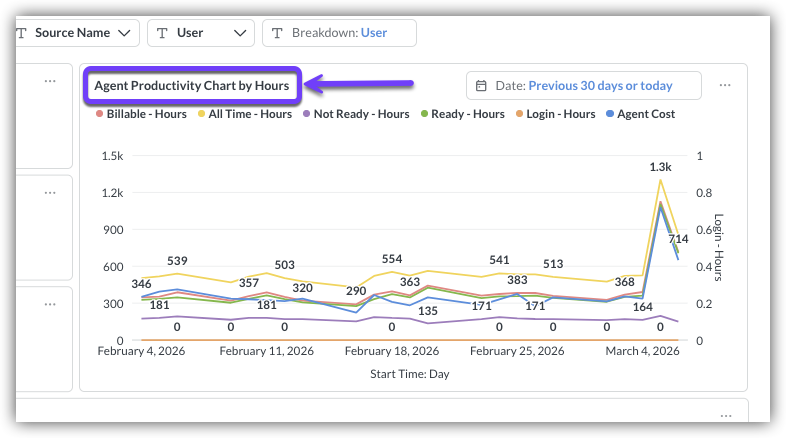786x438 pixels.
Task: Expand the User filter dropdown chevron
Action: point(240,33)
